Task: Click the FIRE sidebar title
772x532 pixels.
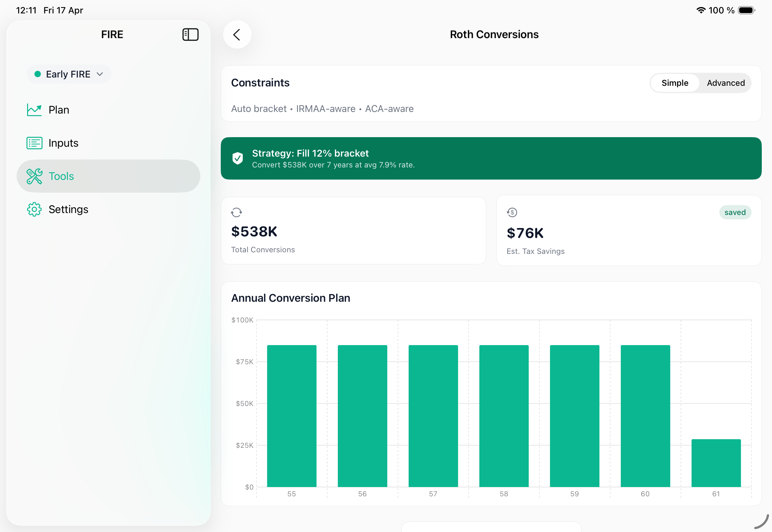Action: click(112, 34)
